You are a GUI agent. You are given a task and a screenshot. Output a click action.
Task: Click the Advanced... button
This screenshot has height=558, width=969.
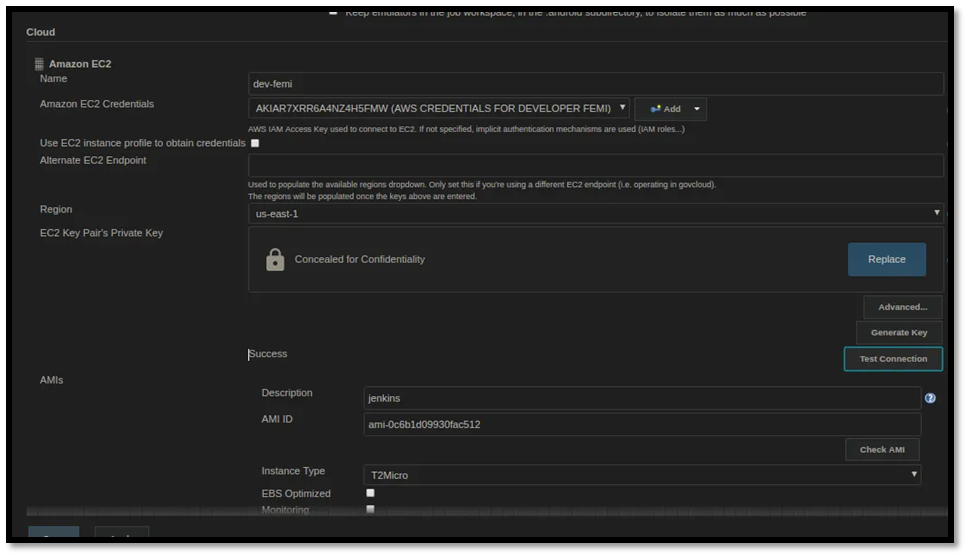tap(902, 307)
